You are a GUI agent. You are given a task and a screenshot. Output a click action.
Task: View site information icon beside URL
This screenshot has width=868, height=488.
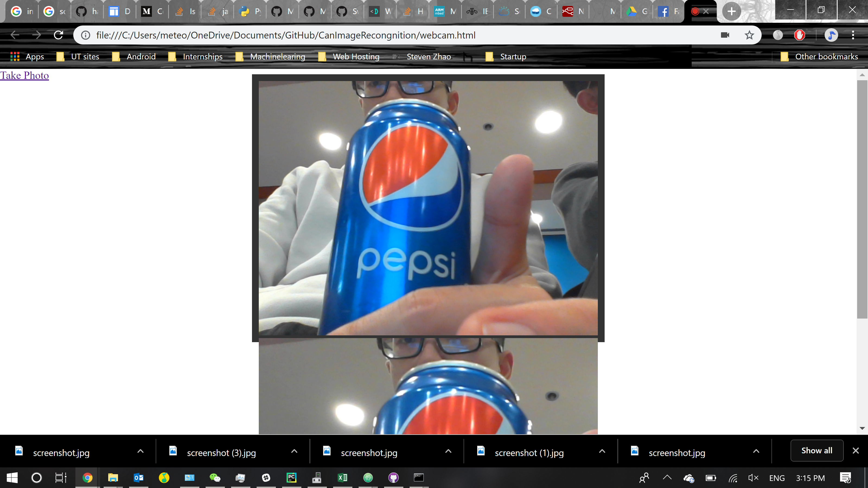click(x=86, y=35)
